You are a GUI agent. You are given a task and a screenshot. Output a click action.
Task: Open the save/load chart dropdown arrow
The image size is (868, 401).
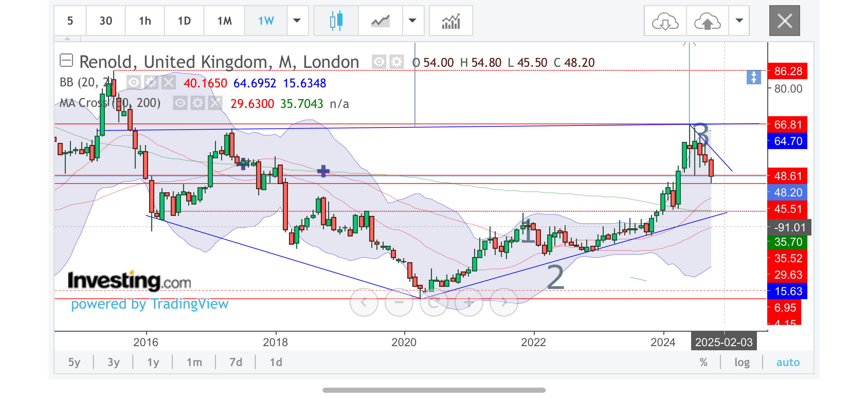coord(739,21)
